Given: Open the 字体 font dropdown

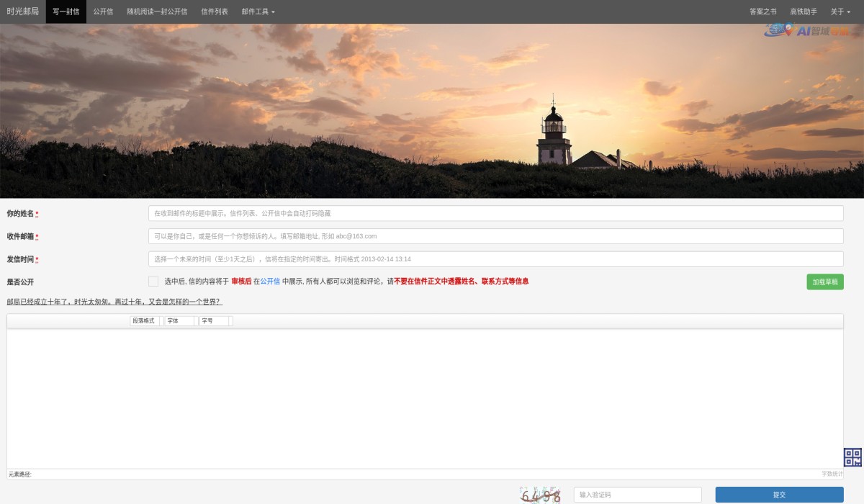Looking at the screenshot, I should 179,321.
